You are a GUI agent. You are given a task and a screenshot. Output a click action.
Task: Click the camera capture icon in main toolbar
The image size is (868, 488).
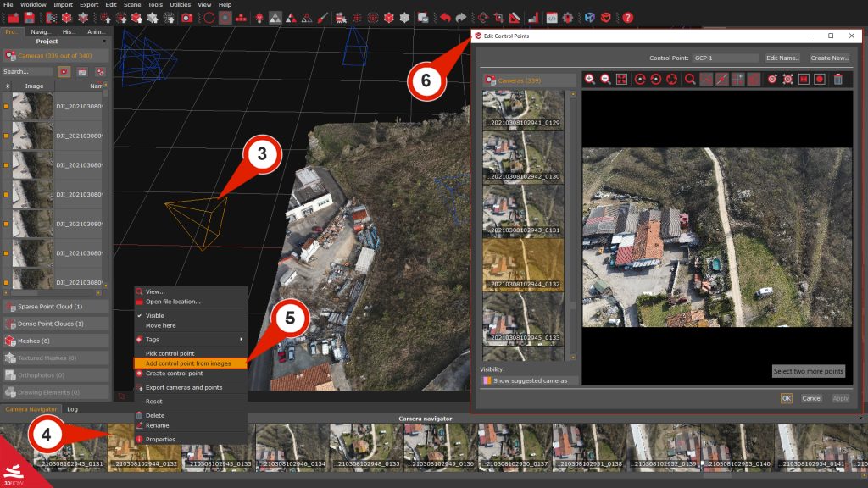coord(187,18)
